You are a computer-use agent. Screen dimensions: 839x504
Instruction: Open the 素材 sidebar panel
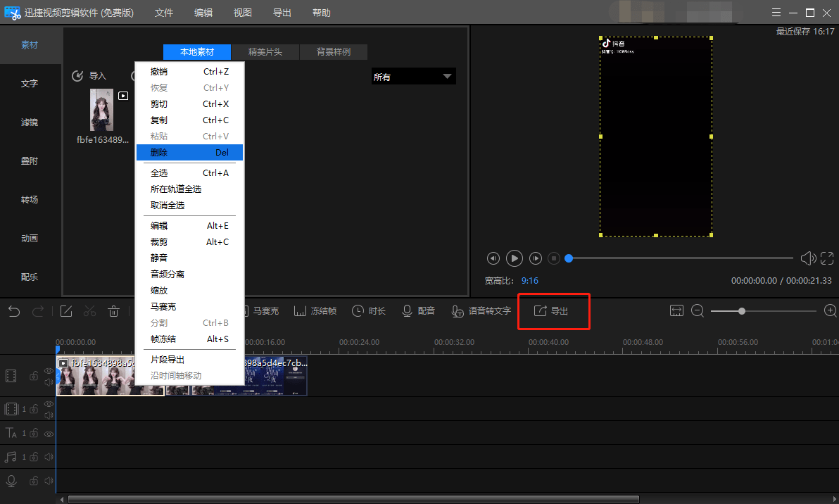point(30,45)
